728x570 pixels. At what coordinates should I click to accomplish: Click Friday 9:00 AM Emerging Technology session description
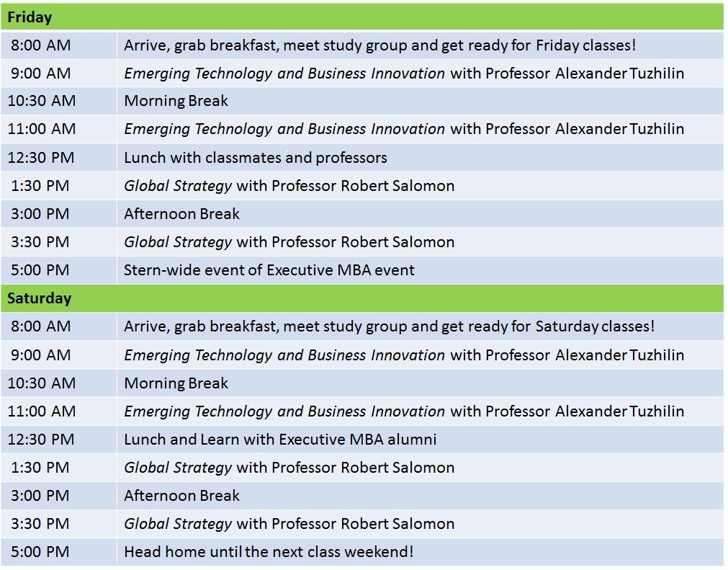pyautogui.click(x=403, y=74)
